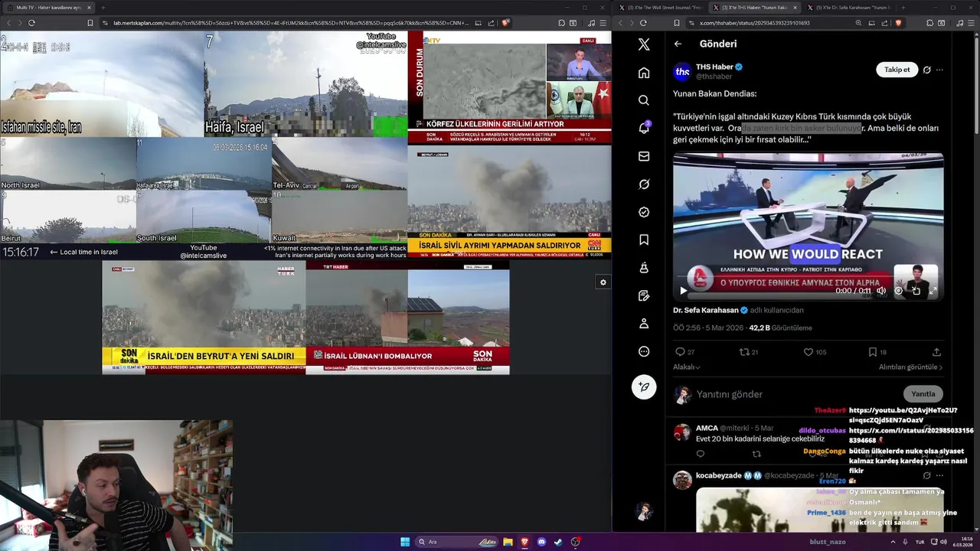
Task: Open THS Haber profile name
Action: pyautogui.click(x=714, y=67)
